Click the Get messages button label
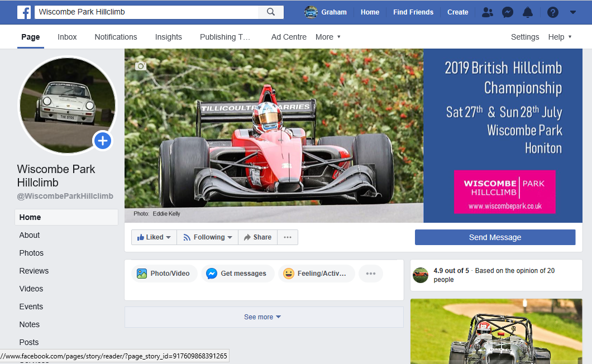The height and width of the screenshot is (364, 592). coord(244,274)
